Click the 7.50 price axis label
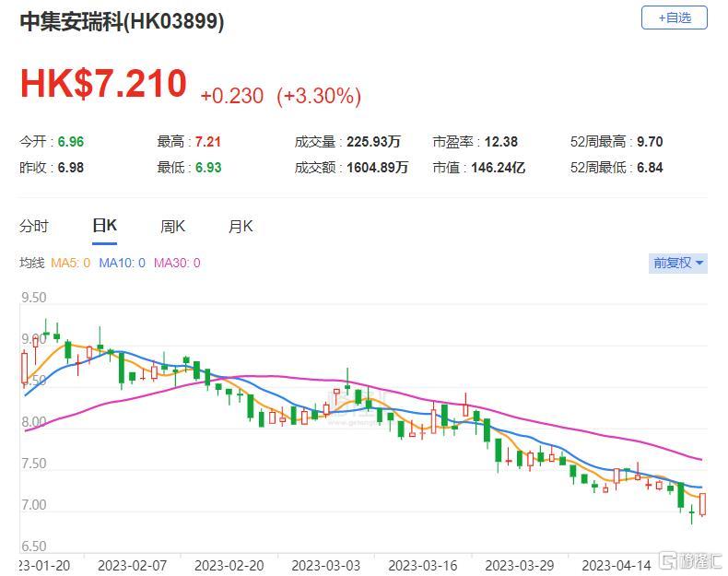The image size is (728, 576). (34, 464)
